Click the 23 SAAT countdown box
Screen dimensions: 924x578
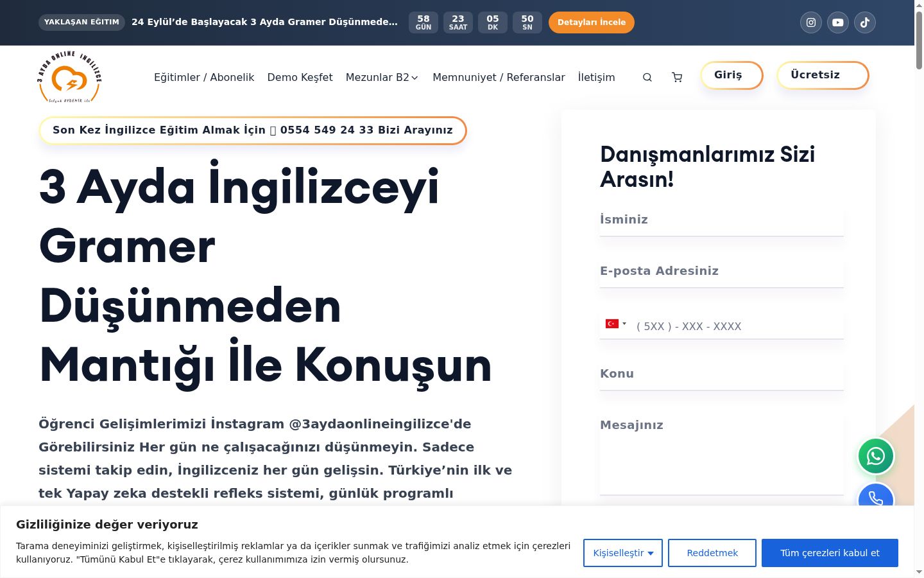click(458, 22)
